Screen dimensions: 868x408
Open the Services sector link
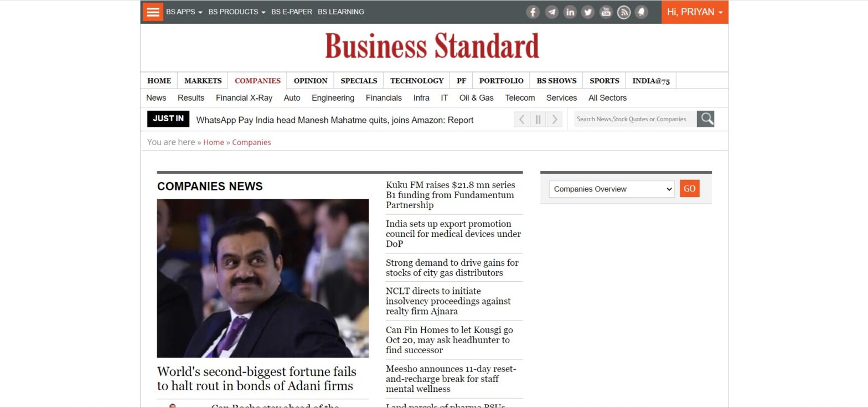click(x=561, y=98)
